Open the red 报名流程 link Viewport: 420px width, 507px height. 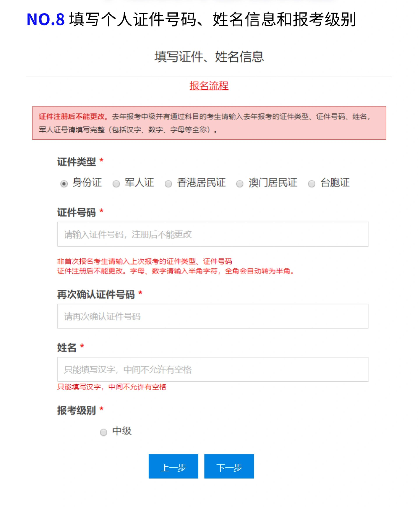coord(209,86)
